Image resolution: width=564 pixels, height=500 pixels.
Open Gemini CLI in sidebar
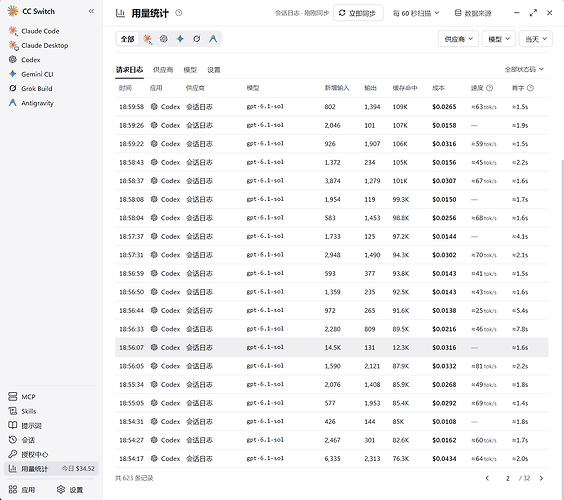pyautogui.click(x=31, y=74)
